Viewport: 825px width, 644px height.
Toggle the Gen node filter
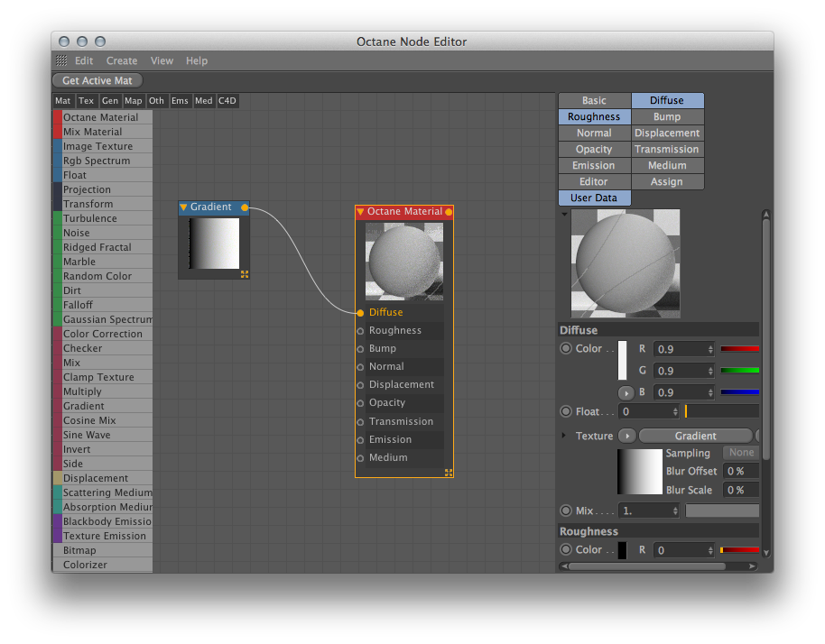109,101
